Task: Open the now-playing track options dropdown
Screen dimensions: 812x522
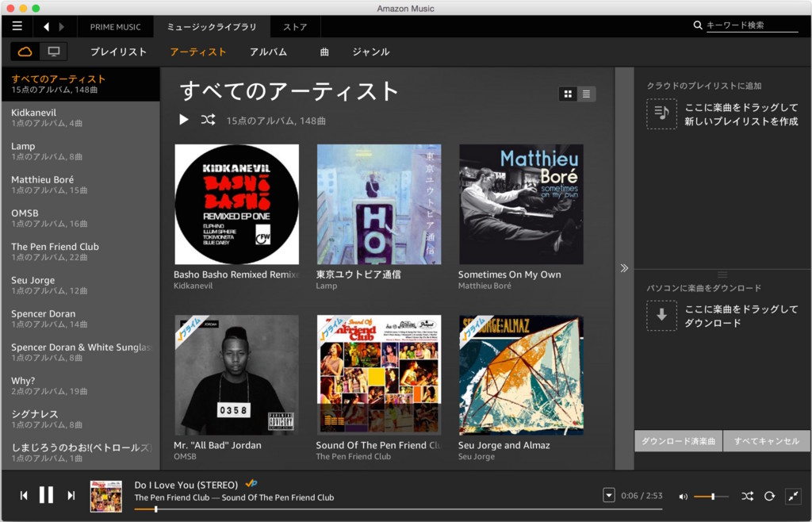Action: click(609, 495)
